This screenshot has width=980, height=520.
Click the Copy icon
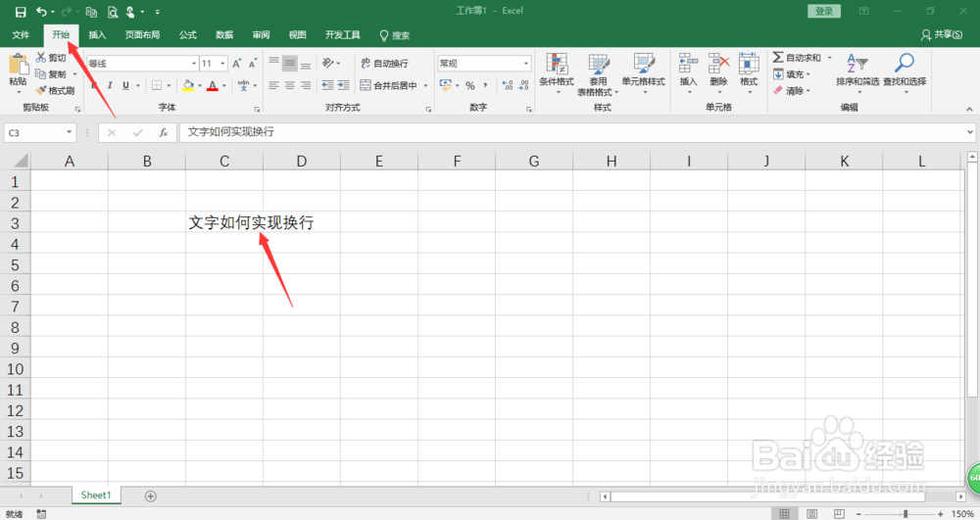tap(41, 73)
